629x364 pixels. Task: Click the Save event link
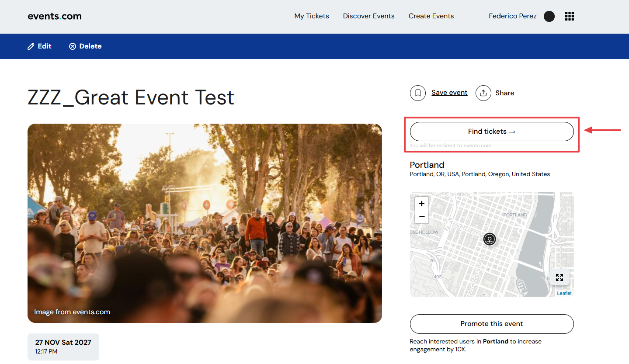(x=449, y=93)
